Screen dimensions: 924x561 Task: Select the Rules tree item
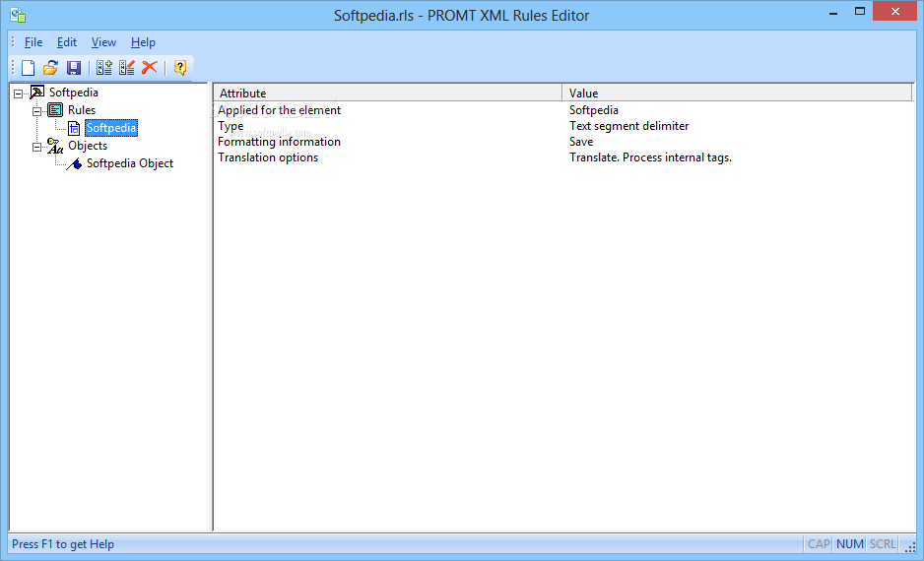82,110
